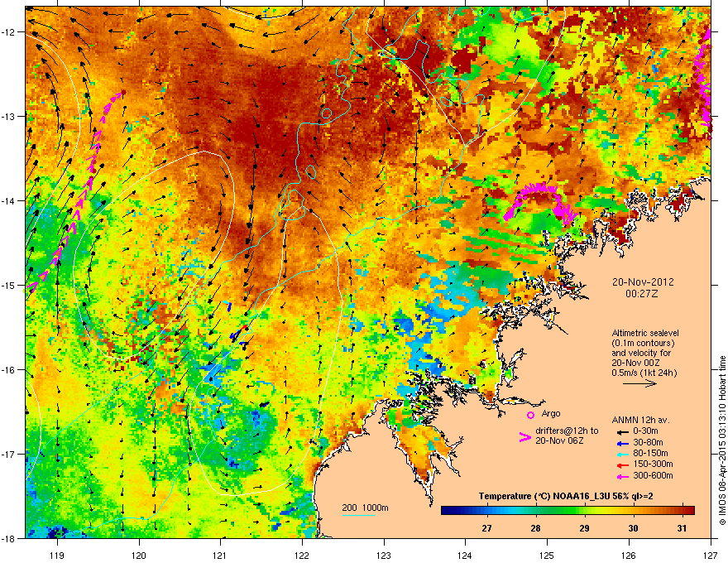This screenshot has width=728, height=563.
Task: Click the longitude axis label '127'
Action: [711, 555]
